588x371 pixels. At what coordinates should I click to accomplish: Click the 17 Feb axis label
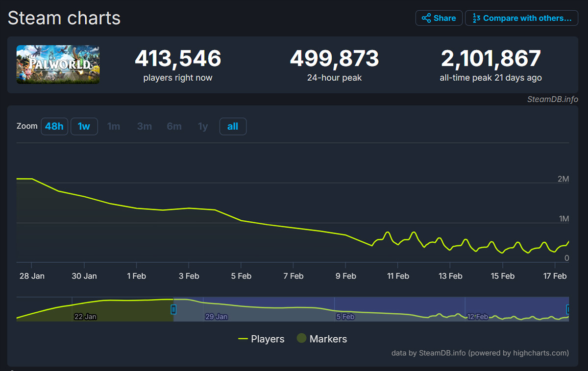pos(555,276)
